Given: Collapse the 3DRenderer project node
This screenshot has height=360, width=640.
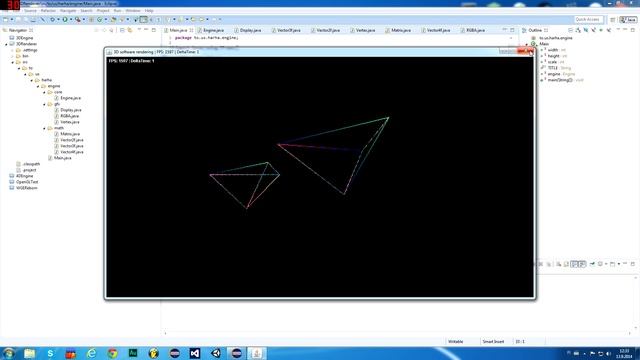Looking at the screenshot, I should pos(7,44).
